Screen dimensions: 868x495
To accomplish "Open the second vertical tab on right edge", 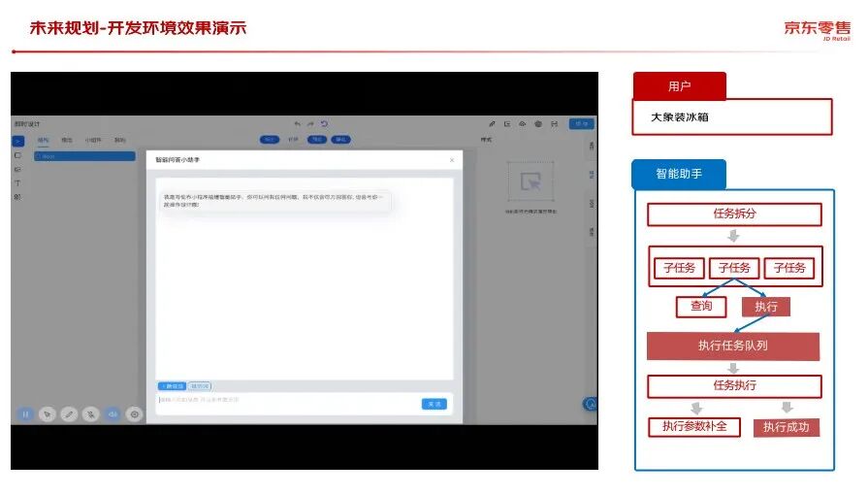I will [592, 175].
